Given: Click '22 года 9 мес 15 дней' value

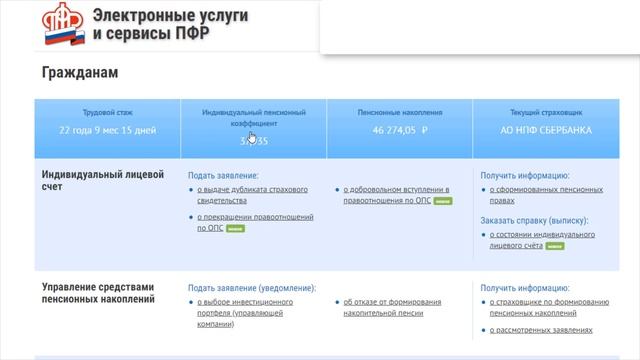Looking at the screenshot, I should tap(108, 130).
